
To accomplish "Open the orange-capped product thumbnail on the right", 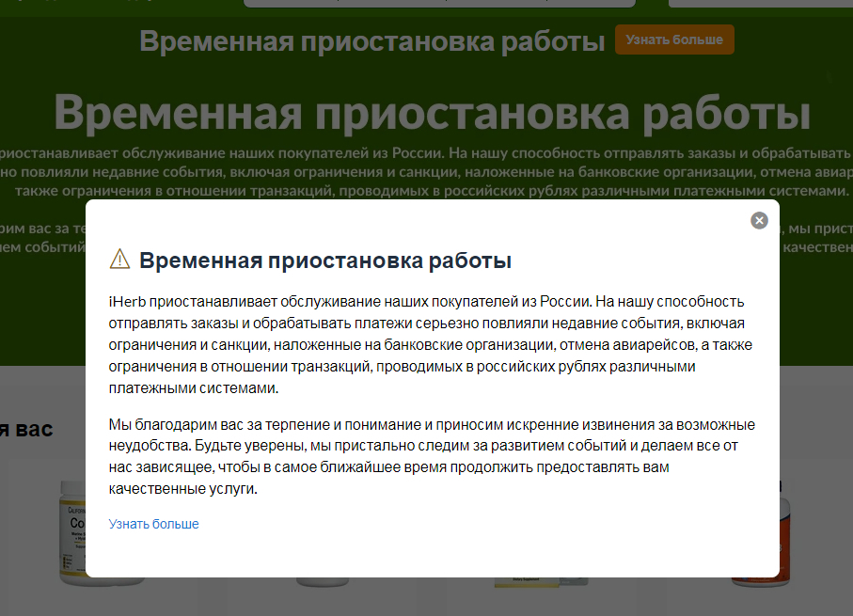I will (x=784, y=533).
